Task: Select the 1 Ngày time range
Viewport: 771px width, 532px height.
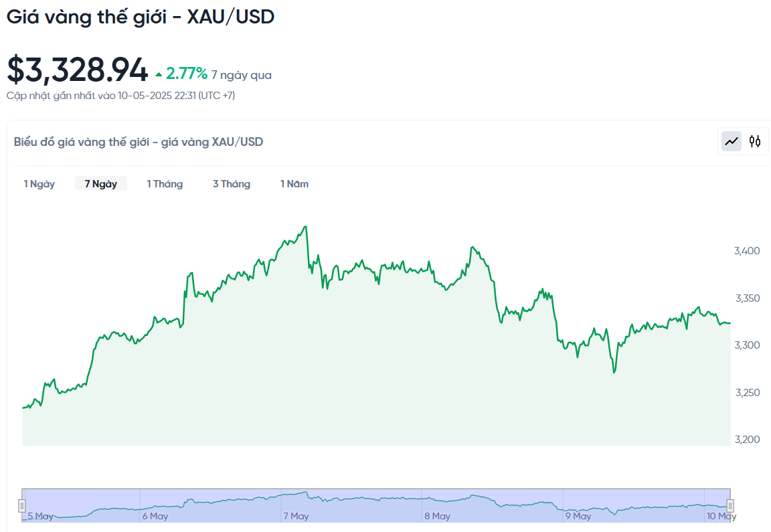Action: coord(39,184)
